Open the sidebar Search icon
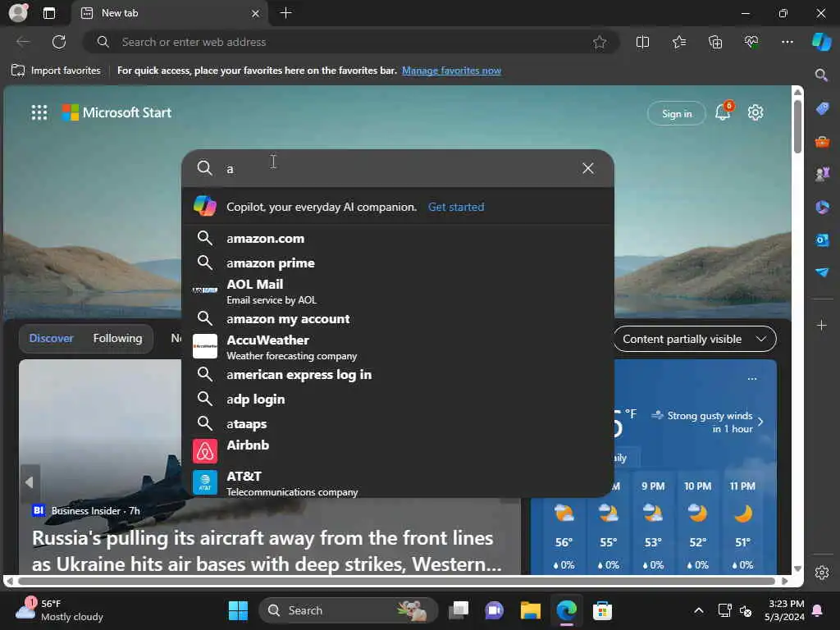The image size is (840, 630). (821, 75)
